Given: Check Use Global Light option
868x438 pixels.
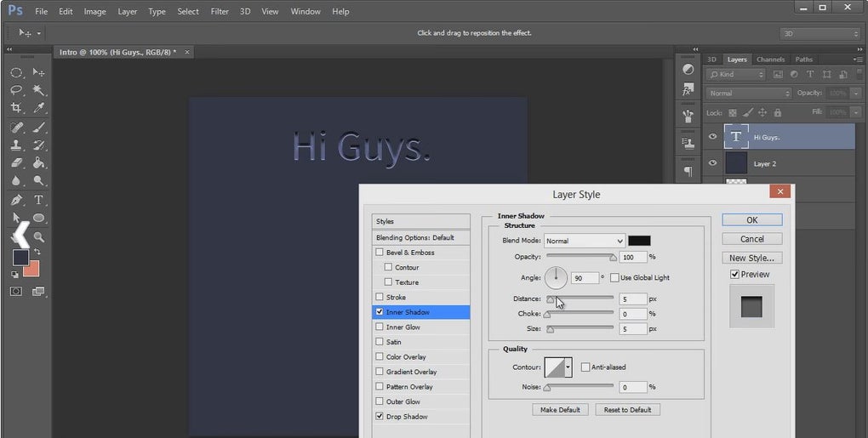Looking at the screenshot, I should point(614,278).
